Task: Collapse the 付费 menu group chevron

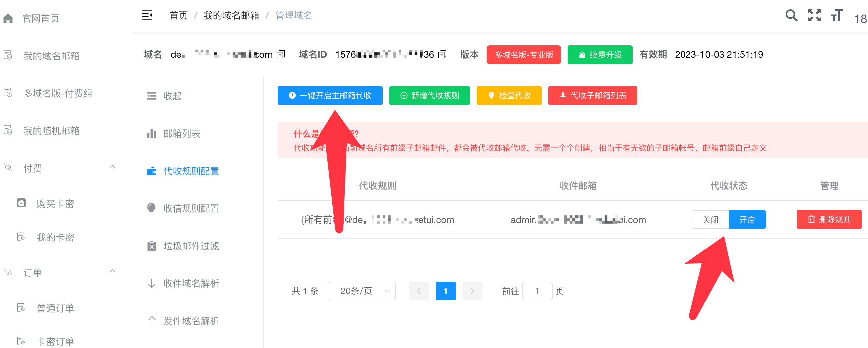Action: [113, 167]
